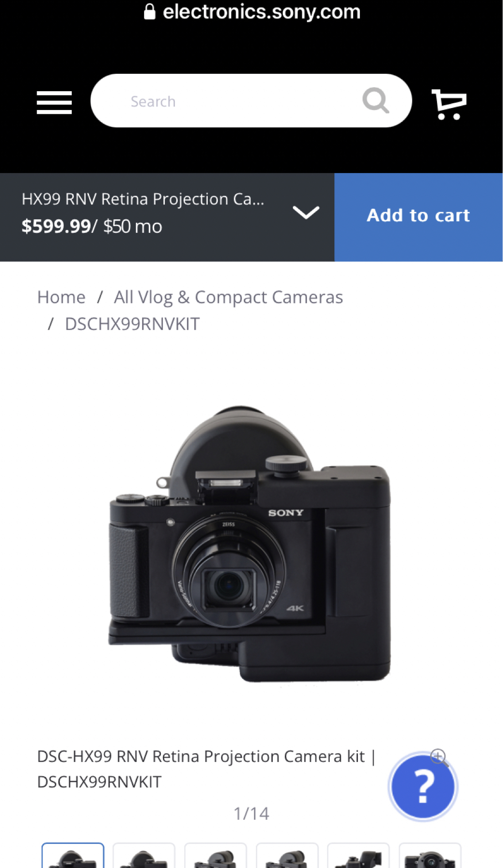This screenshot has width=503, height=868.
Task: Select the first highlighted product thumbnail
Action: (x=73, y=855)
